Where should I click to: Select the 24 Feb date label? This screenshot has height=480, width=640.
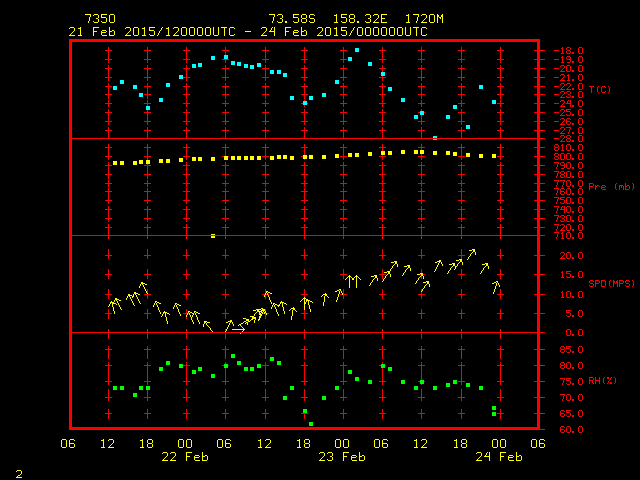click(x=497, y=457)
